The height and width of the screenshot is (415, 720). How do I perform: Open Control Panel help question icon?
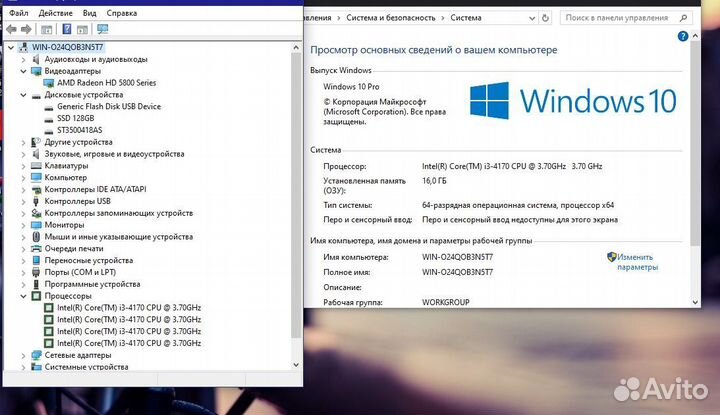click(683, 36)
